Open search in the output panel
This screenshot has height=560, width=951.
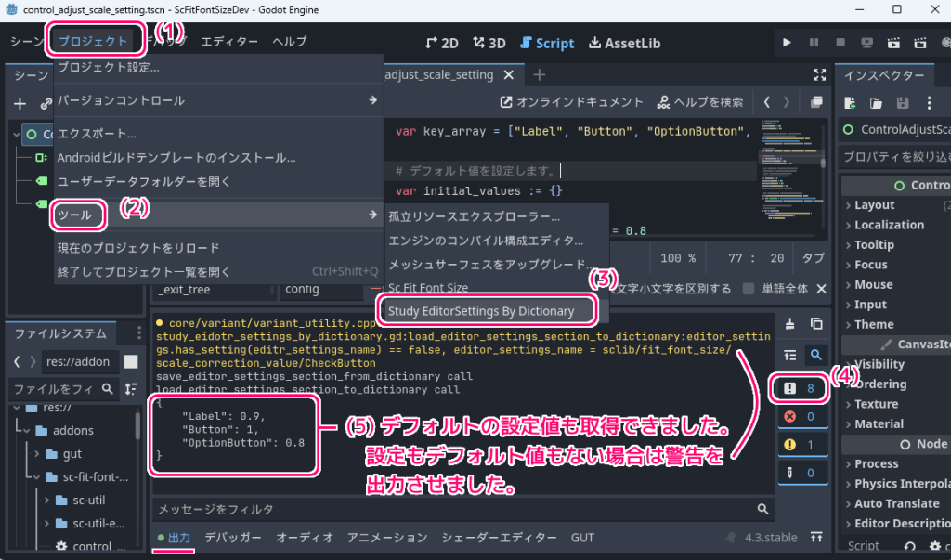[x=817, y=355]
